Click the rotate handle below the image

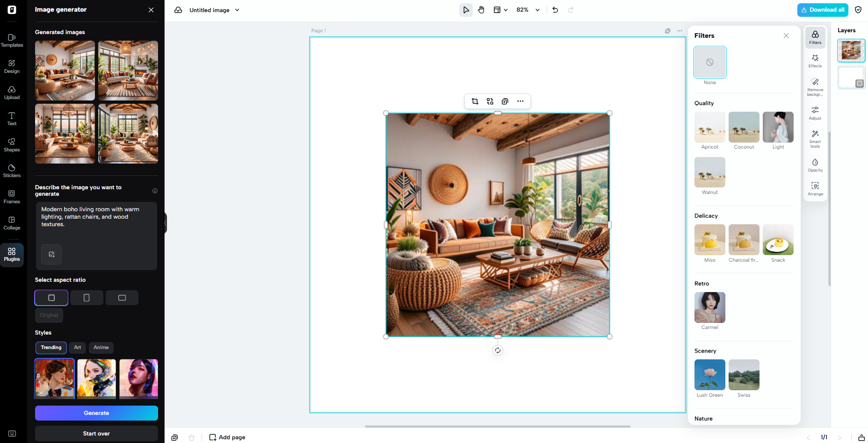(498, 350)
